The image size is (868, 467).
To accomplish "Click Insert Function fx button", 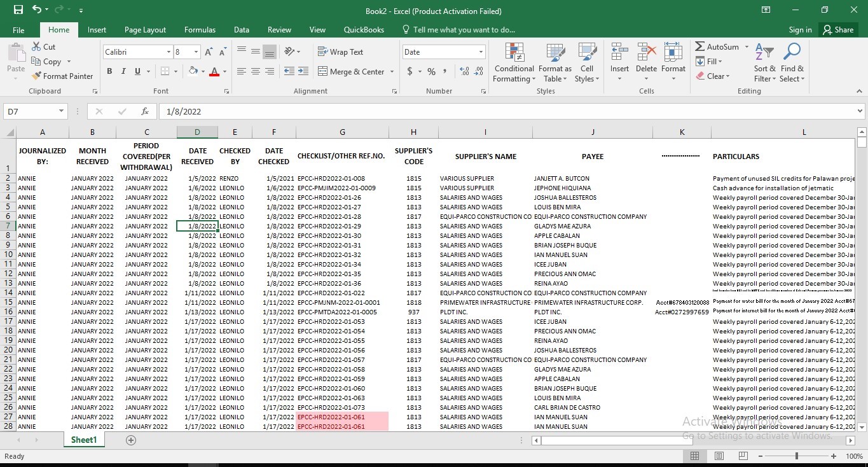I will (x=145, y=111).
